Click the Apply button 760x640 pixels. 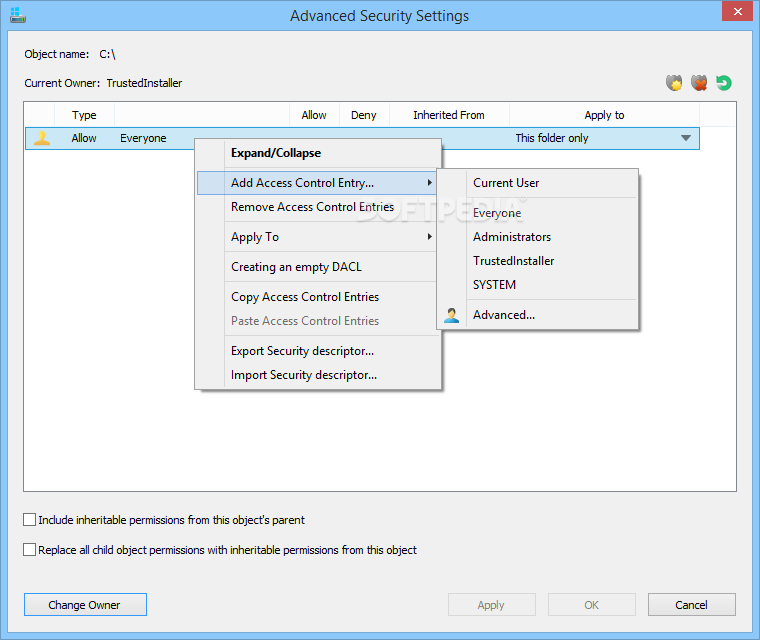click(491, 605)
